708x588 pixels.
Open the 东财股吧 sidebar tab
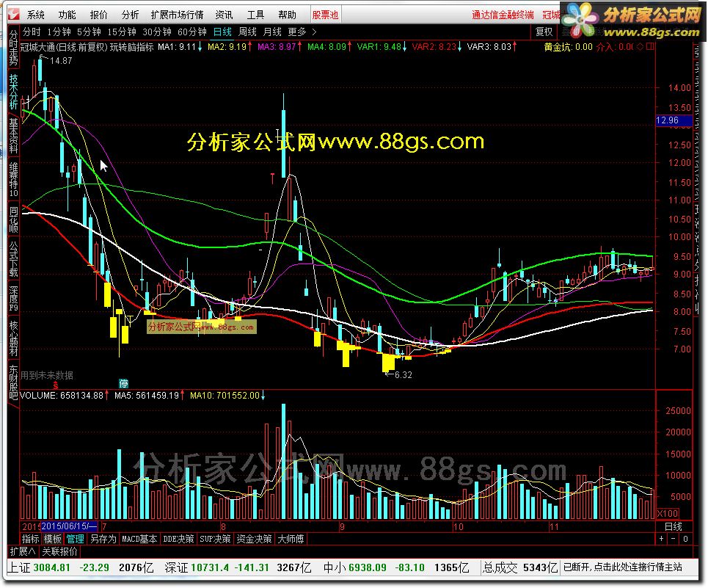point(13,382)
